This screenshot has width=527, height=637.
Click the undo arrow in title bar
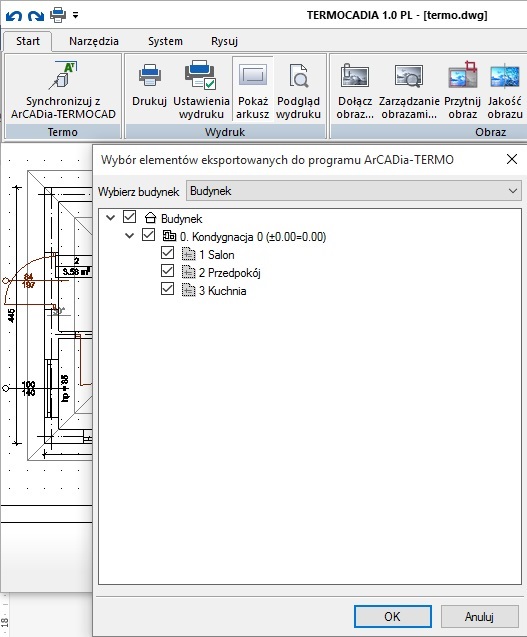pos(14,16)
